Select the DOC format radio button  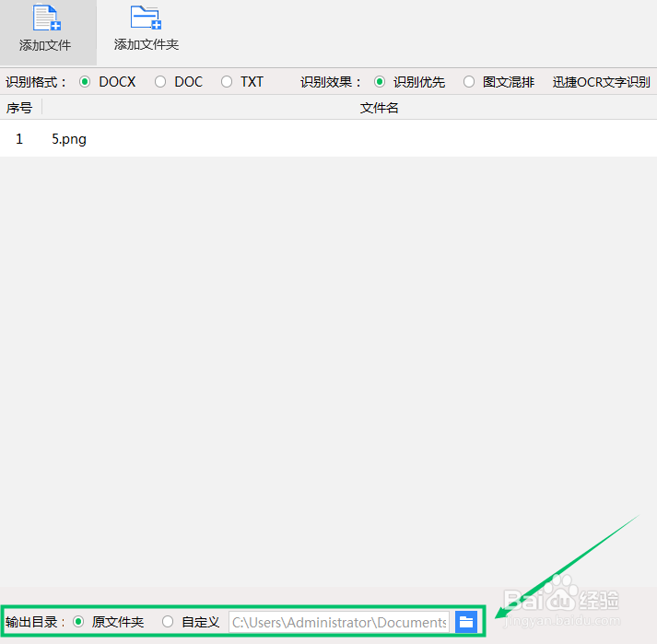pyautogui.click(x=160, y=82)
